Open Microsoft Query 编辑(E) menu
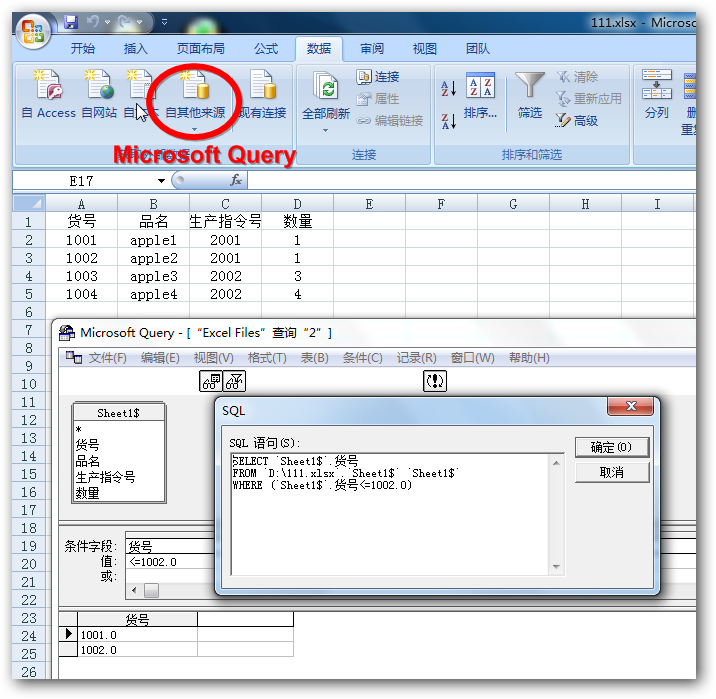This screenshot has height=699, width=716. pyautogui.click(x=160, y=358)
